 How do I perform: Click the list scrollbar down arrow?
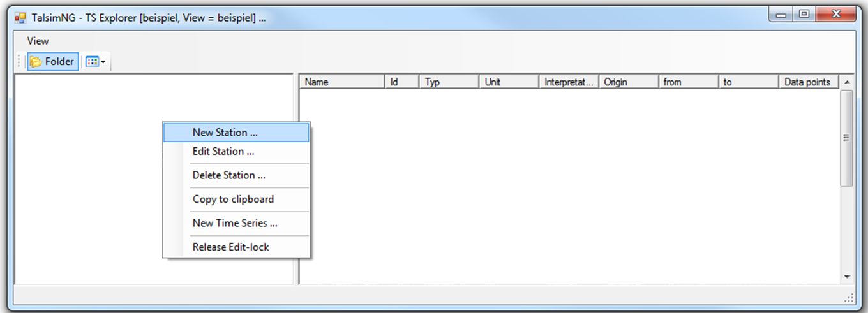pos(847,277)
